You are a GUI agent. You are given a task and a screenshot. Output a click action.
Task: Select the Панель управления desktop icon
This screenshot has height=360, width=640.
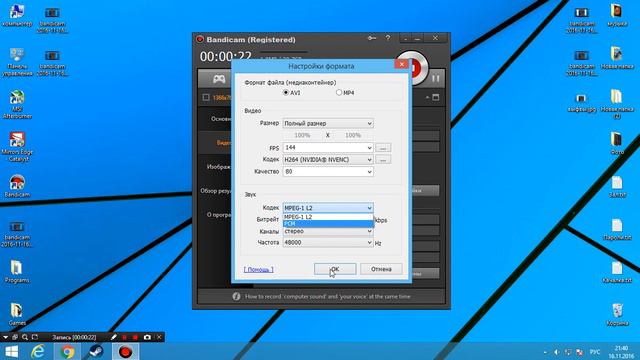click(x=17, y=62)
